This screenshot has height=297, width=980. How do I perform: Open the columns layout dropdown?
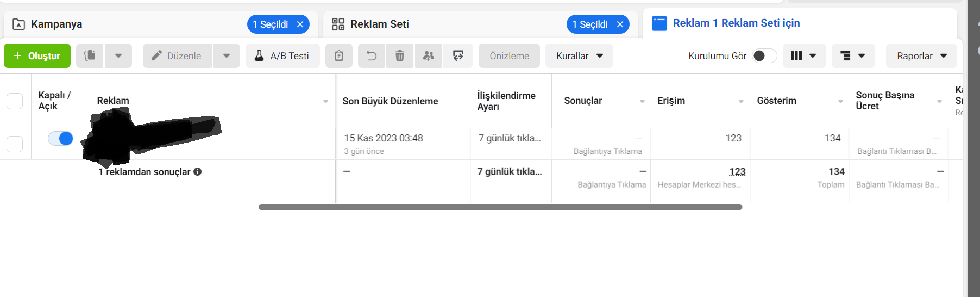point(804,55)
